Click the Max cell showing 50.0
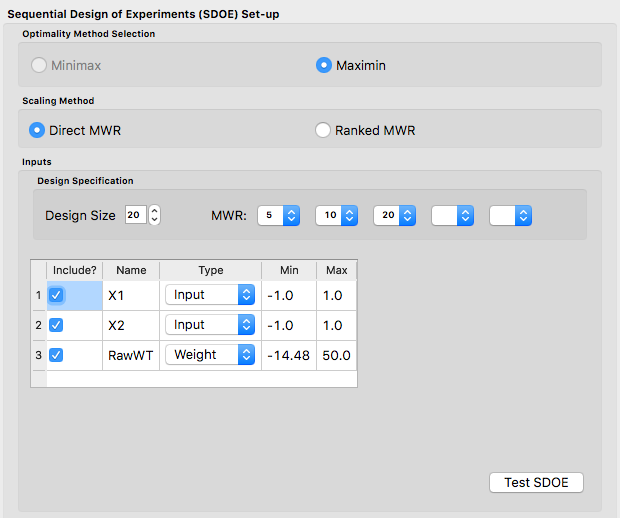The image size is (620, 518). (336, 355)
